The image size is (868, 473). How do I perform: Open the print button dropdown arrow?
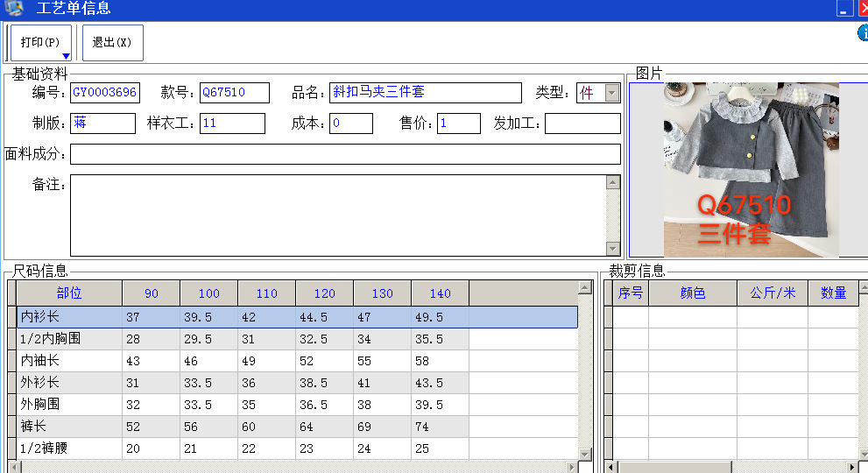pos(66,56)
